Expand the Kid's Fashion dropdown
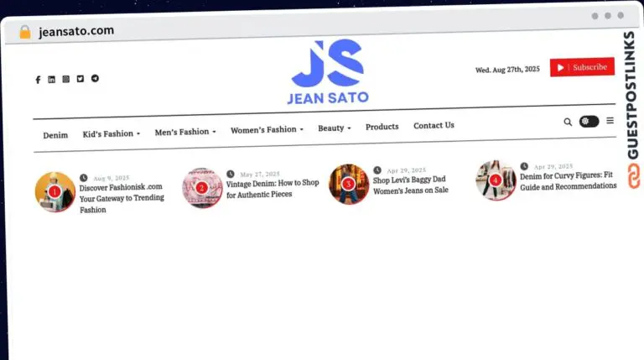 coord(111,133)
